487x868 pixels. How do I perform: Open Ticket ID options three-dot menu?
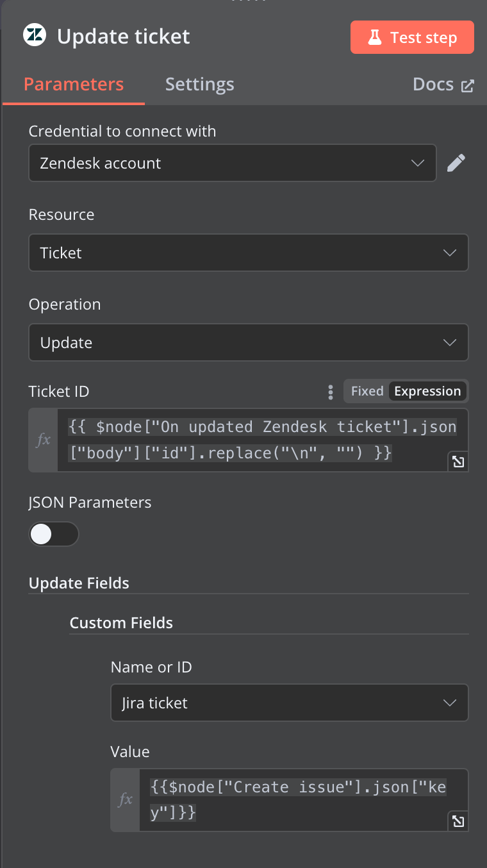331,392
